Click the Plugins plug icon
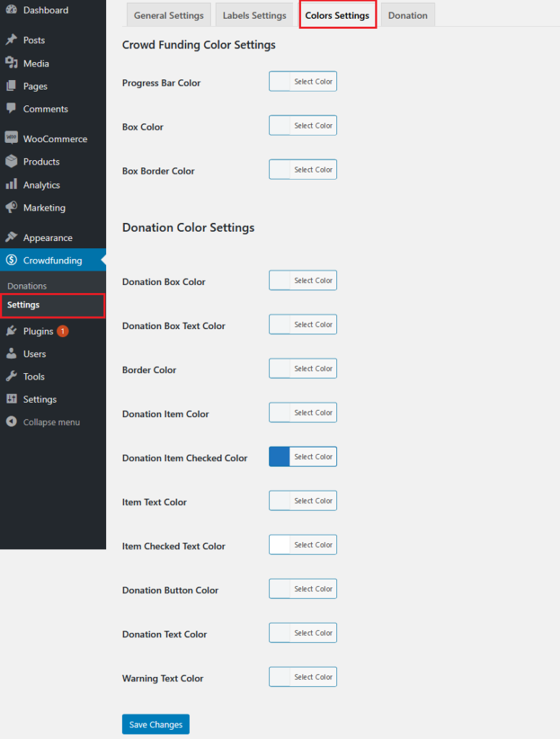 coord(12,331)
